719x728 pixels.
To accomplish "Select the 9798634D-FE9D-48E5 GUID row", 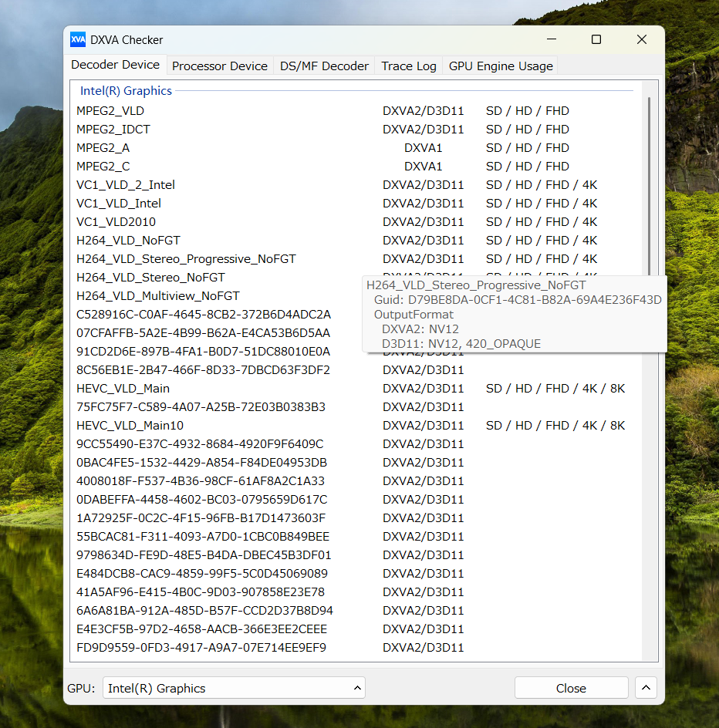I will (356, 555).
